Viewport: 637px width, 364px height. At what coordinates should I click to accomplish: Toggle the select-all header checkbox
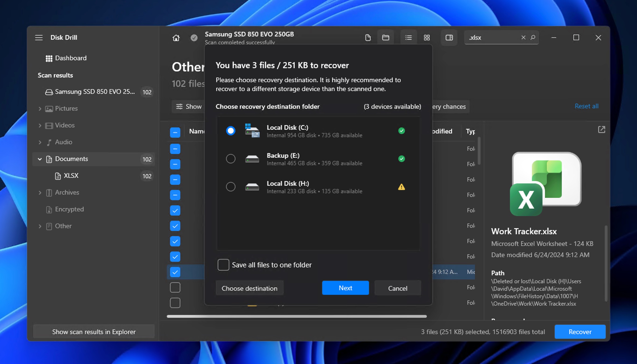(x=175, y=133)
